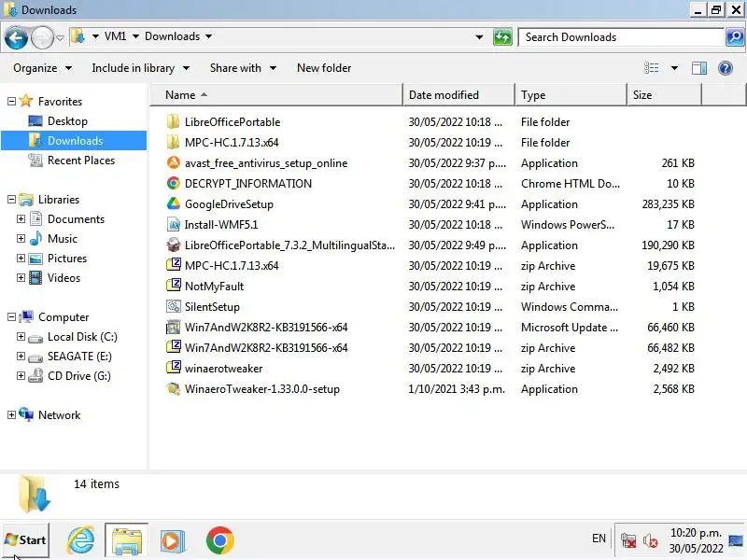Open the address bar history dropdown
747x560 pixels.
click(479, 37)
